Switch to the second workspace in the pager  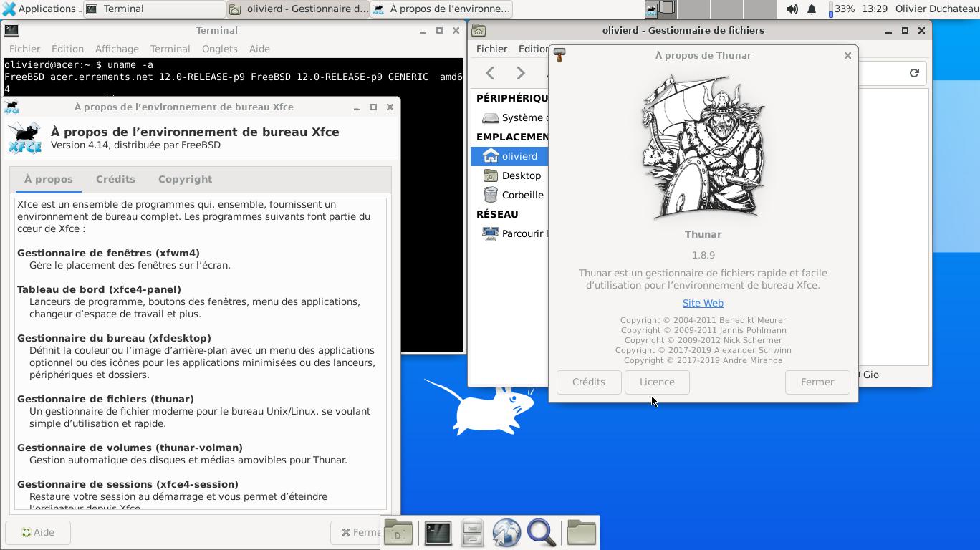693,9
